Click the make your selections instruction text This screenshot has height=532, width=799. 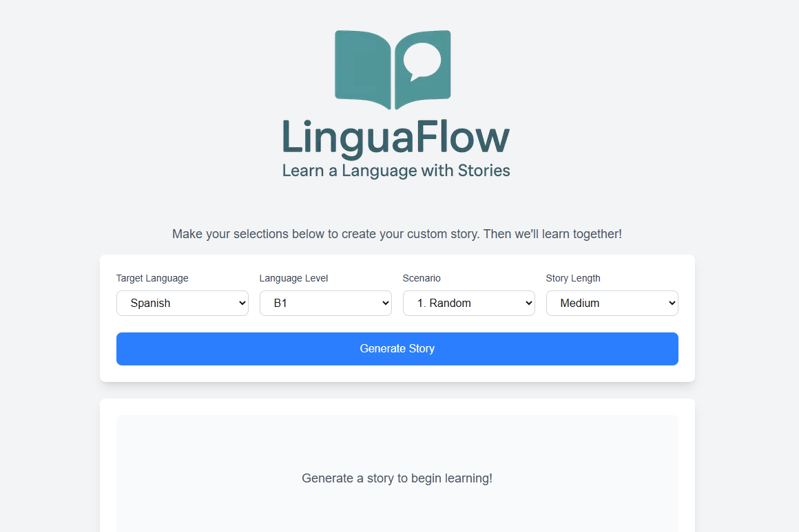click(x=397, y=234)
